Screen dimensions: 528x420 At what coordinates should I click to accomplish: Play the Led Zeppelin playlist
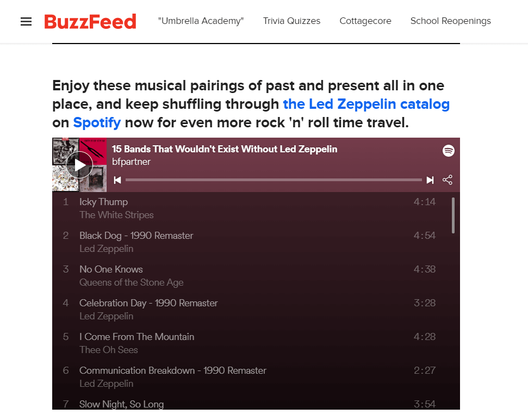[x=79, y=165]
